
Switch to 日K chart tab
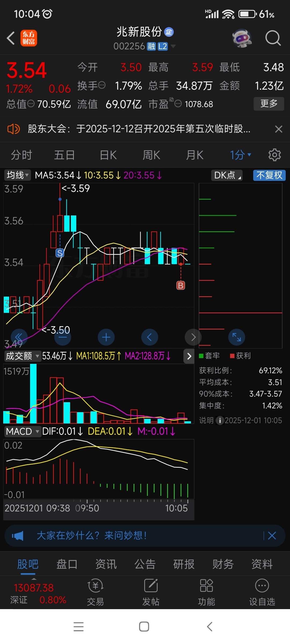(x=108, y=155)
